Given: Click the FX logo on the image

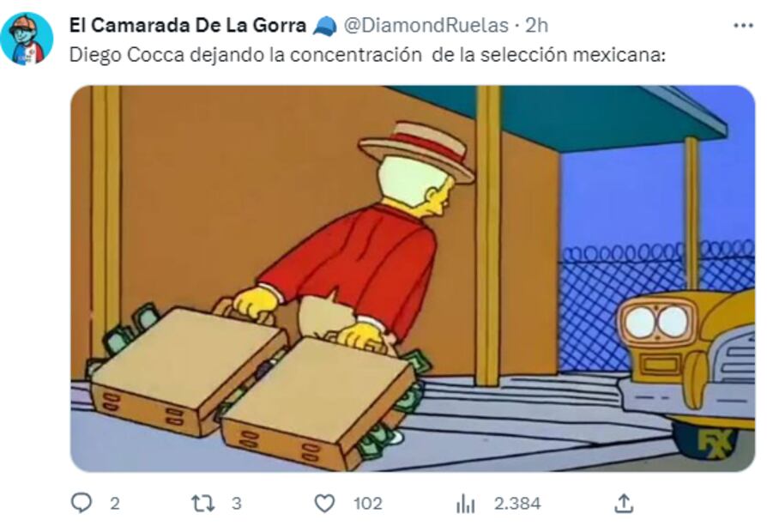Looking at the screenshot, I should coord(715,444).
